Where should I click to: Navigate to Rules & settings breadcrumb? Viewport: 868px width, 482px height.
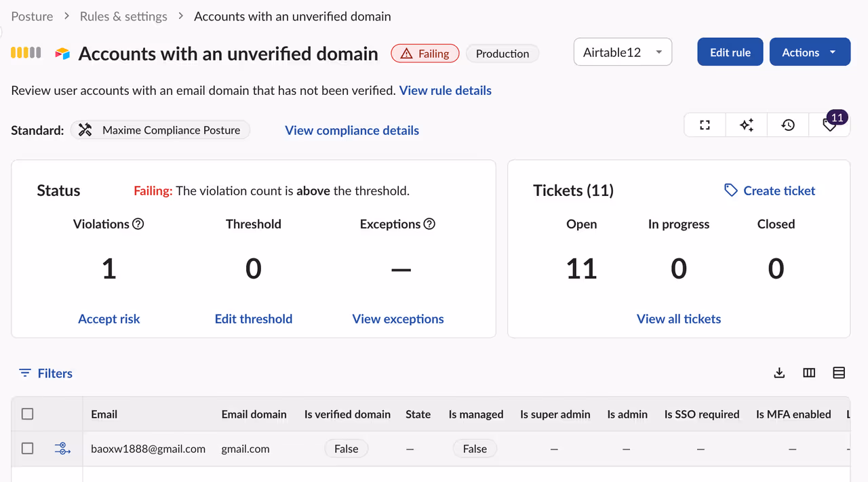tap(123, 16)
